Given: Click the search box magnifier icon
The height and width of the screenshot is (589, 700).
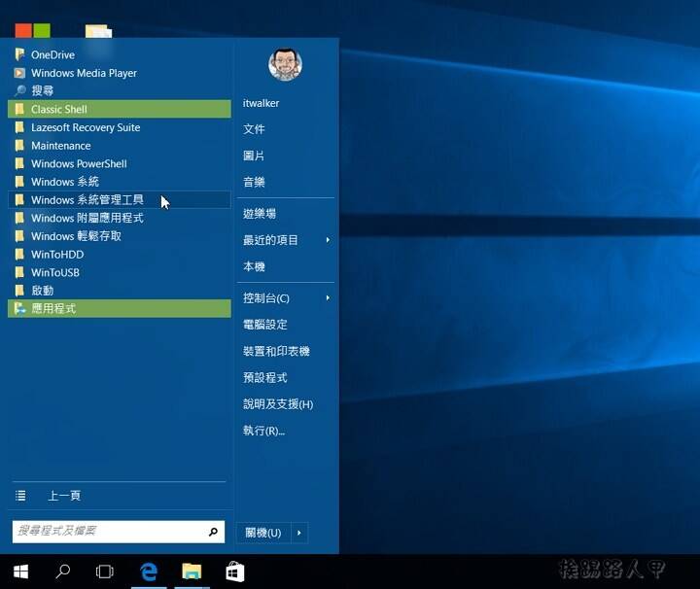Looking at the screenshot, I should click(213, 532).
